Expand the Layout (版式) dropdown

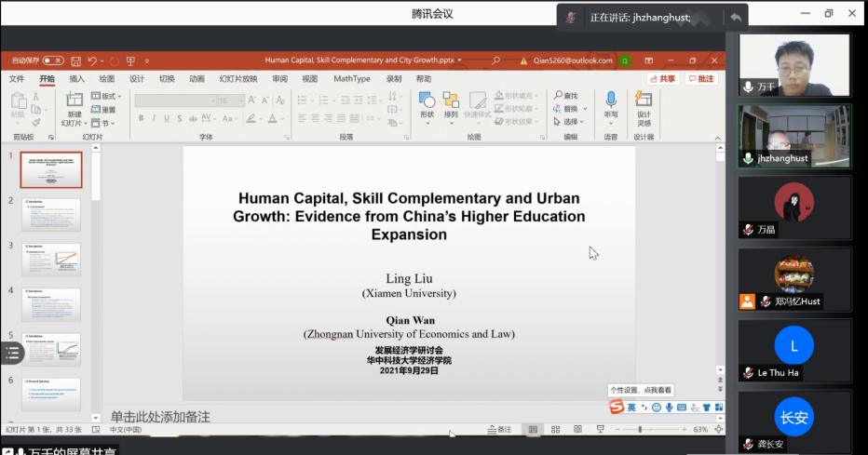106,96
